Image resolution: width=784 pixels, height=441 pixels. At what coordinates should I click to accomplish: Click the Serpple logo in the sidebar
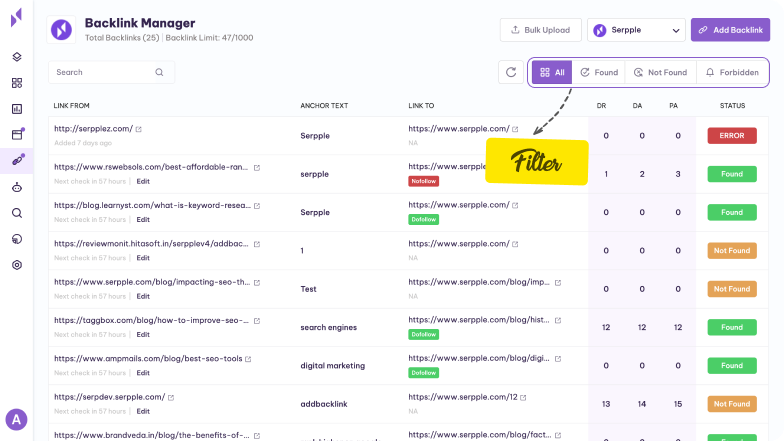pos(16,18)
